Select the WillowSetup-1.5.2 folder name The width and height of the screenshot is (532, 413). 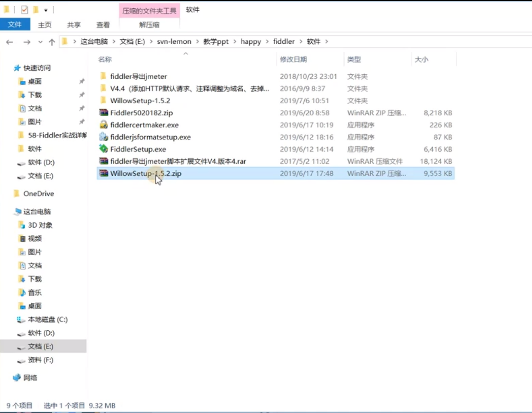[140, 101]
